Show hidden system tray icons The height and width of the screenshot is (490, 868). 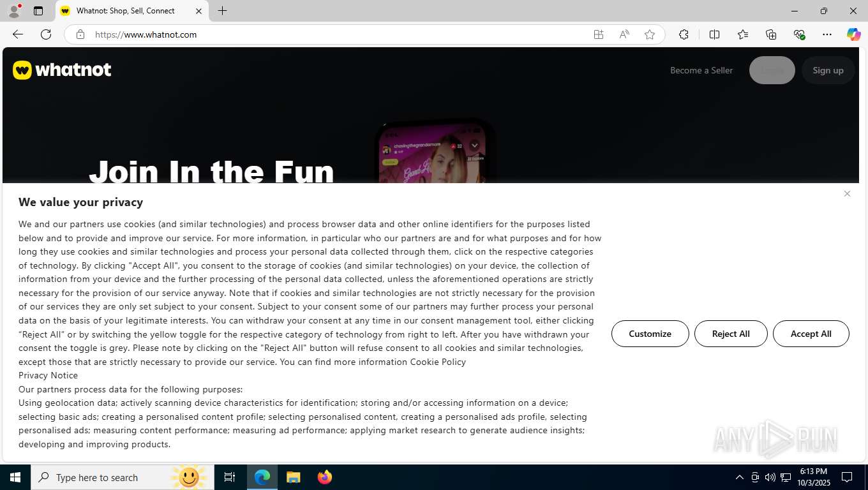coord(740,477)
